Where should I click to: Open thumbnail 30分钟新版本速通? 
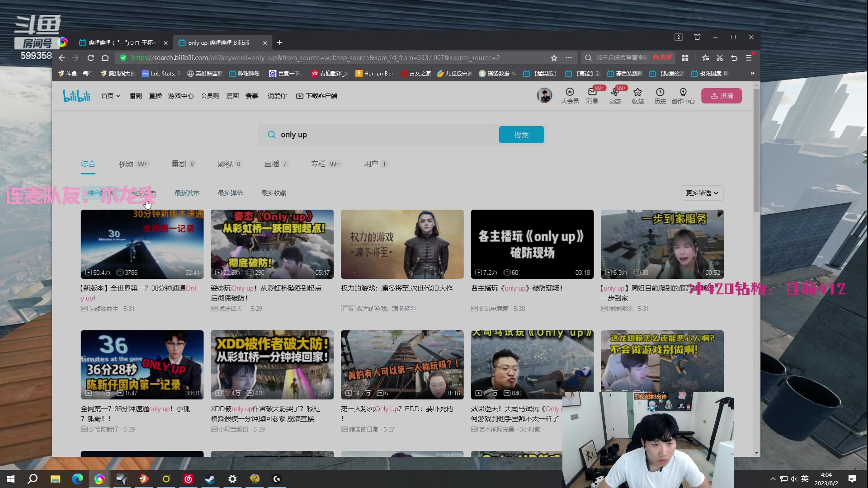coord(142,244)
